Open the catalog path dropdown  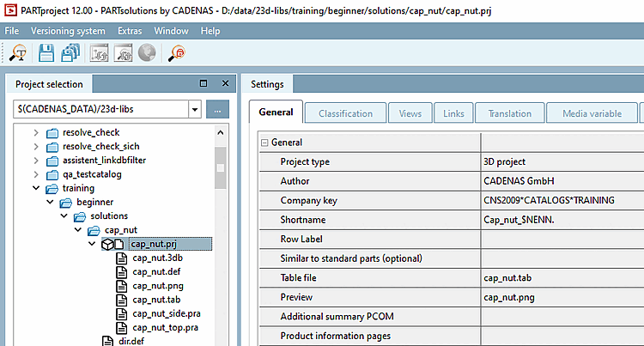195,110
